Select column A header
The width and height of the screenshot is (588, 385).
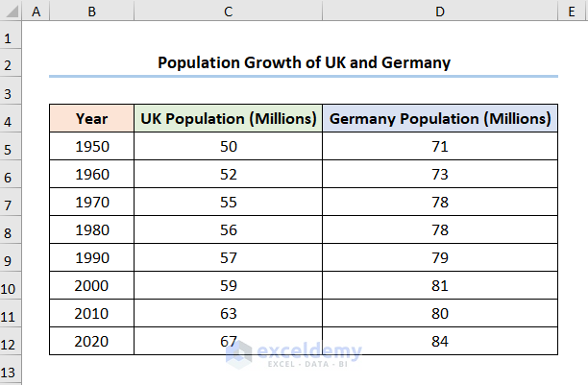(x=36, y=12)
